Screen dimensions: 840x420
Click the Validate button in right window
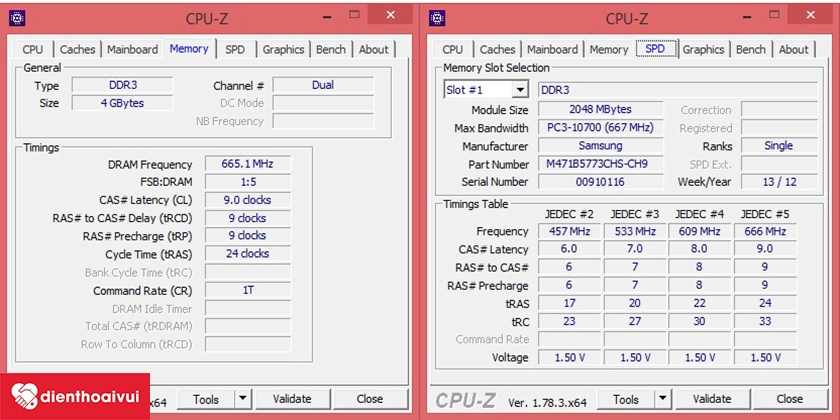(x=712, y=399)
